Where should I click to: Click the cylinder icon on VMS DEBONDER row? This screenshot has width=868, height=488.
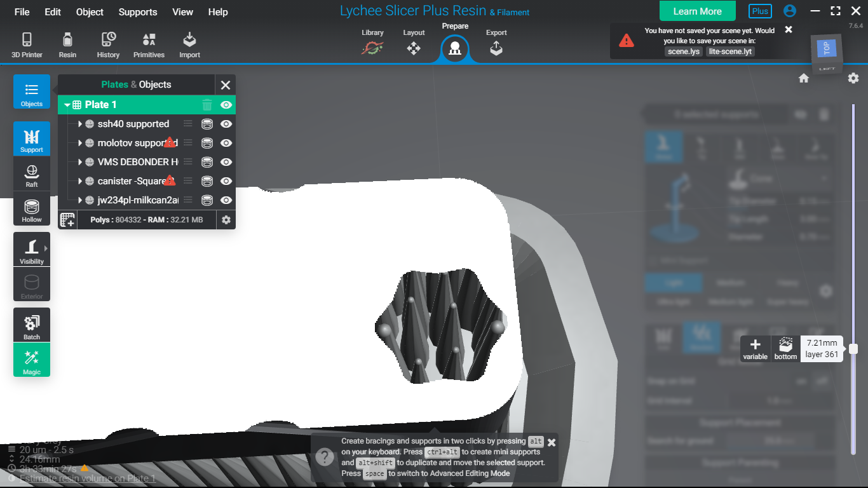207,162
